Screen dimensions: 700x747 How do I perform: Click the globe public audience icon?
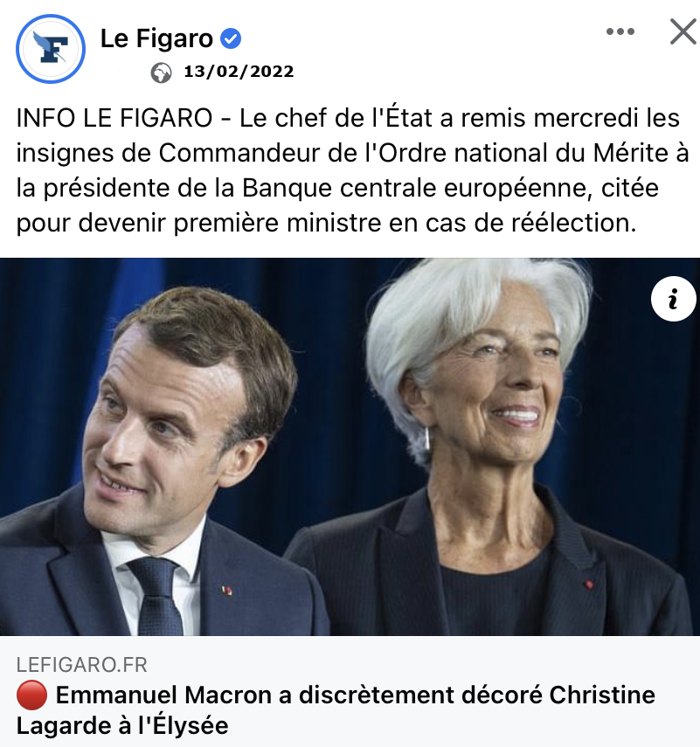point(161,73)
